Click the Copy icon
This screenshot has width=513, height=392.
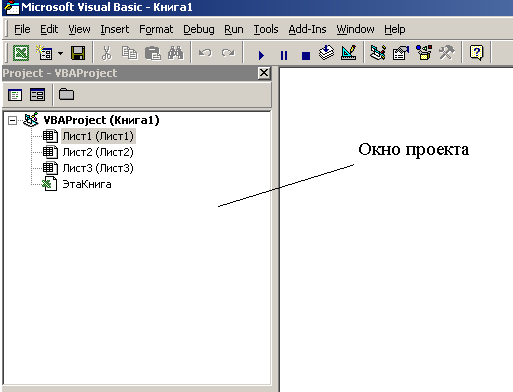click(x=129, y=53)
